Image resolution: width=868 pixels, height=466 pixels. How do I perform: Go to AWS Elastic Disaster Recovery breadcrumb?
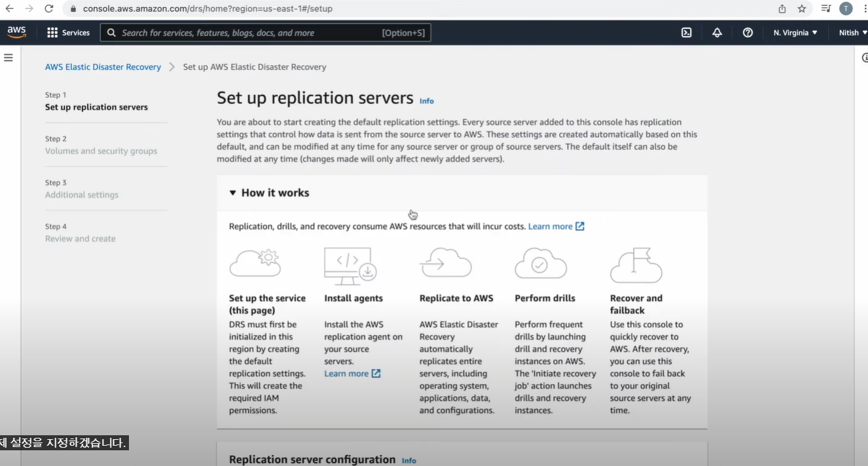pyautogui.click(x=103, y=67)
